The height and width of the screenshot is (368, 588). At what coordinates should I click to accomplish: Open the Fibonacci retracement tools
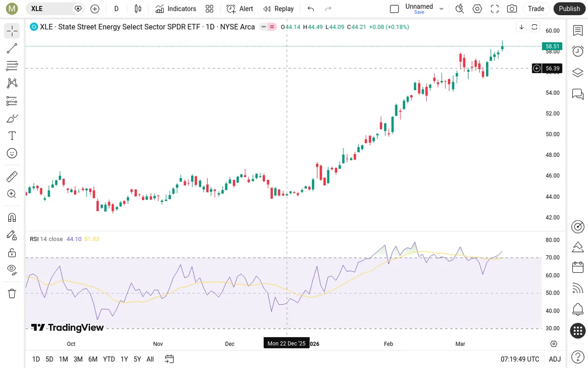click(x=12, y=66)
